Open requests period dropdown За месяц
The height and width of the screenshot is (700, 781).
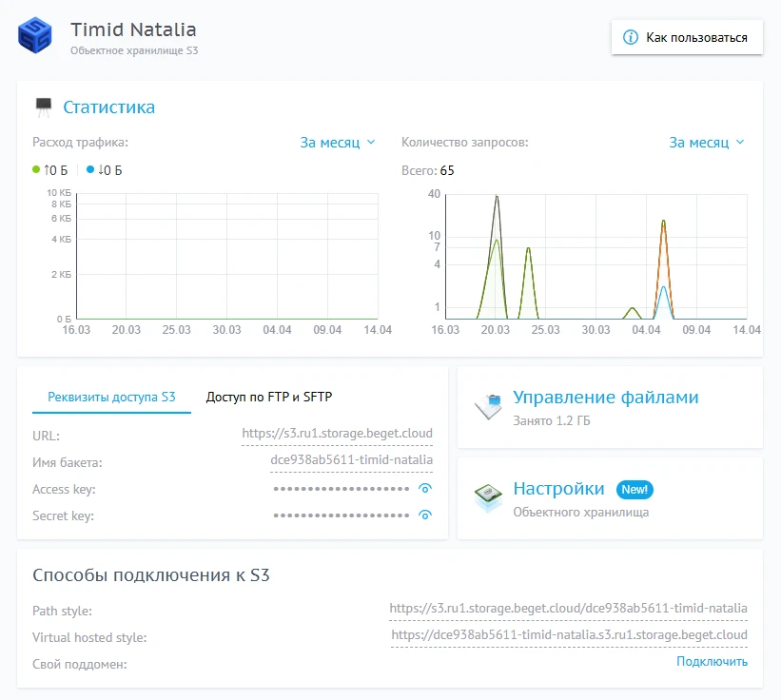(706, 143)
